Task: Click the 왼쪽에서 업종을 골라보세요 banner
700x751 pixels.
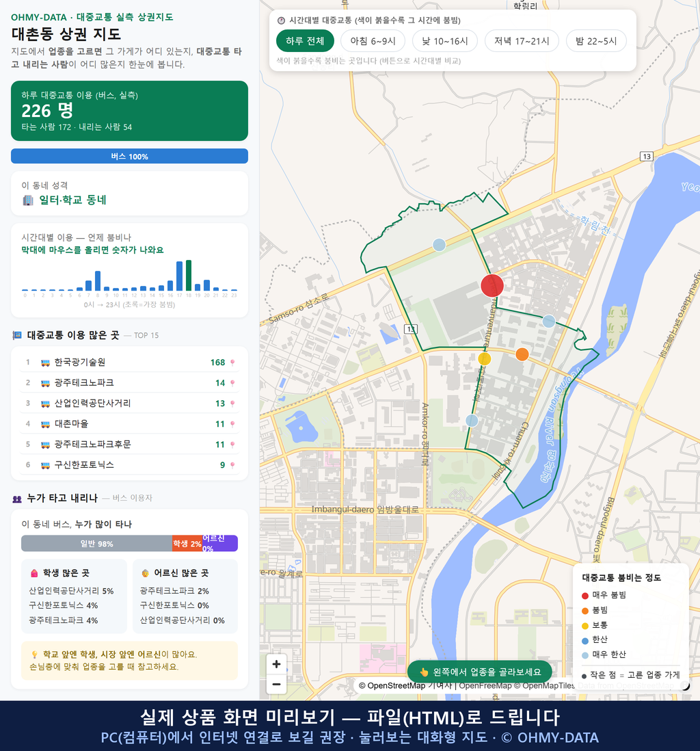Action: [x=480, y=672]
